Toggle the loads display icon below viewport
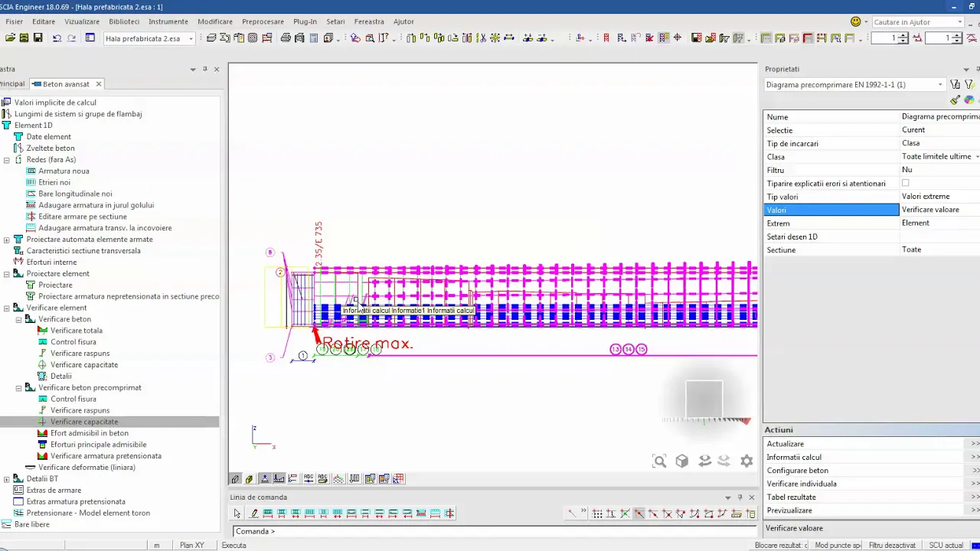The width and height of the screenshot is (980, 551). [x=279, y=479]
